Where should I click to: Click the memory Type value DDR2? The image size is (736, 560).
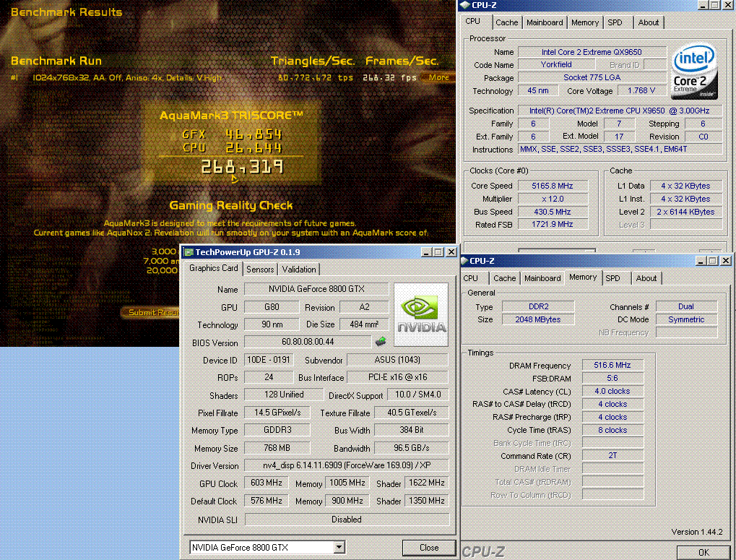pyautogui.click(x=538, y=306)
